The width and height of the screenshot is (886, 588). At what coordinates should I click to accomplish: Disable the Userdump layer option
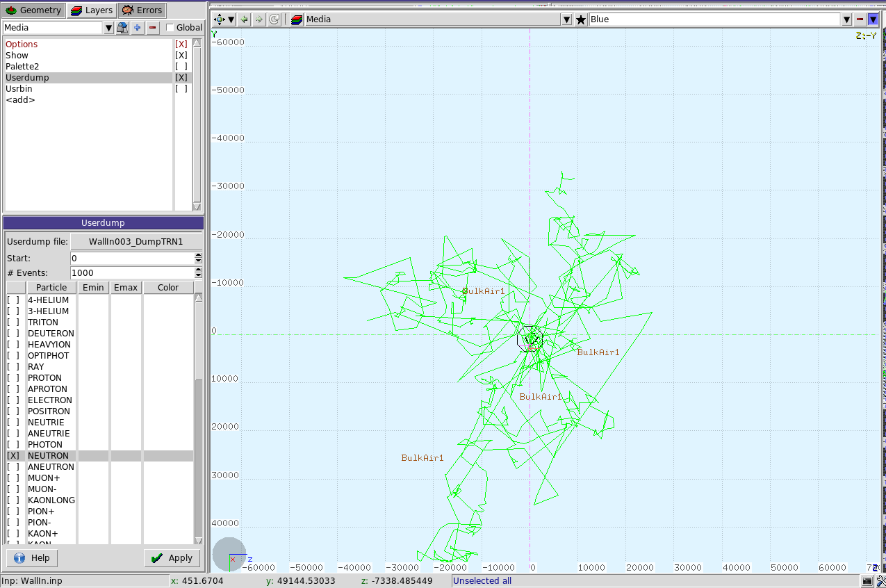point(181,78)
